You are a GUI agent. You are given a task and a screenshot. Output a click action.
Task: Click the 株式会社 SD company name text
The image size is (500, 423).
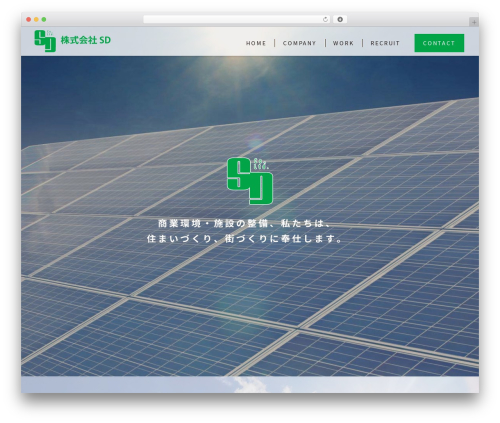86,40
